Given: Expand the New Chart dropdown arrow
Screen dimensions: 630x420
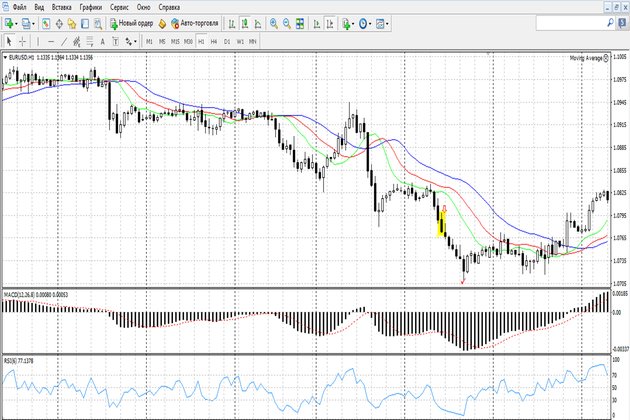Looking at the screenshot, I should pyautogui.click(x=16, y=24).
